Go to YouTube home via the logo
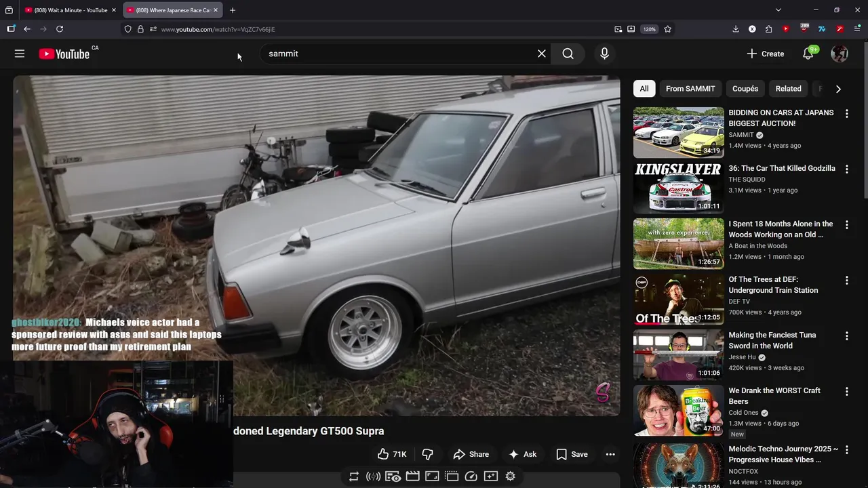Image resolution: width=868 pixels, height=488 pixels. (x=64, y=54)
